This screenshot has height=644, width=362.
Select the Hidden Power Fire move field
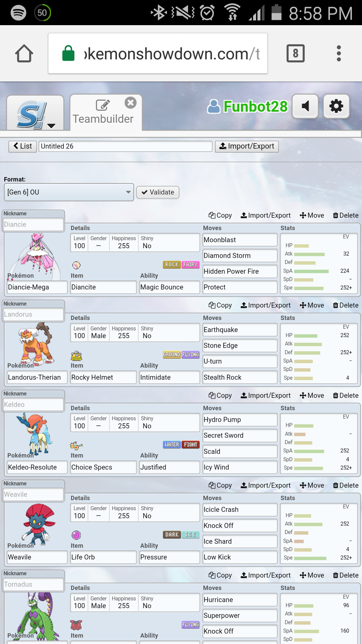(x=240, y=271)
